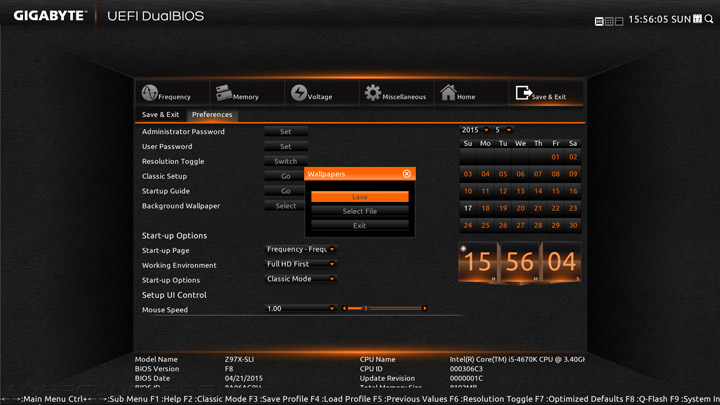Viewport: 720px width, 405px height.
Task: Click the Intel Core i5-4670K CPU name
Action: [517, 360]
